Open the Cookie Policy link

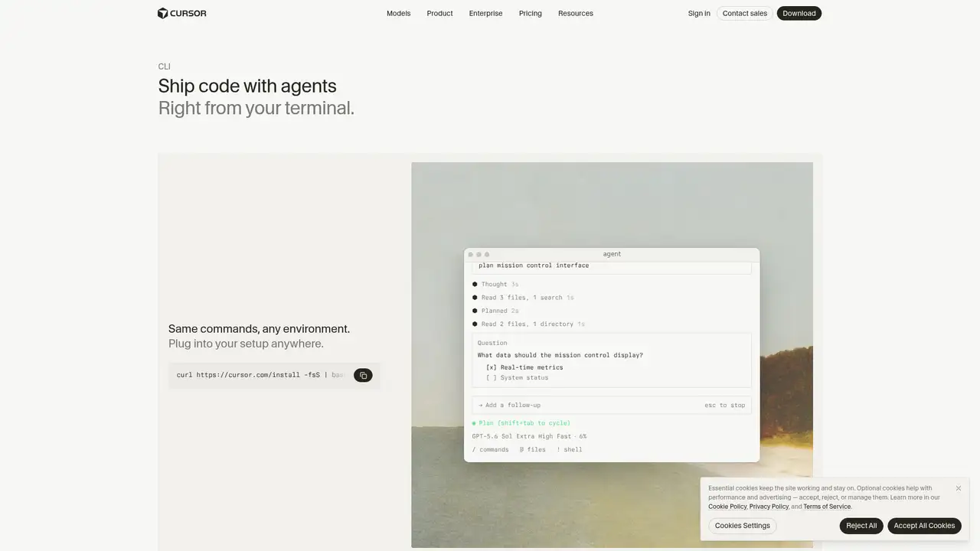click(727, 507)
